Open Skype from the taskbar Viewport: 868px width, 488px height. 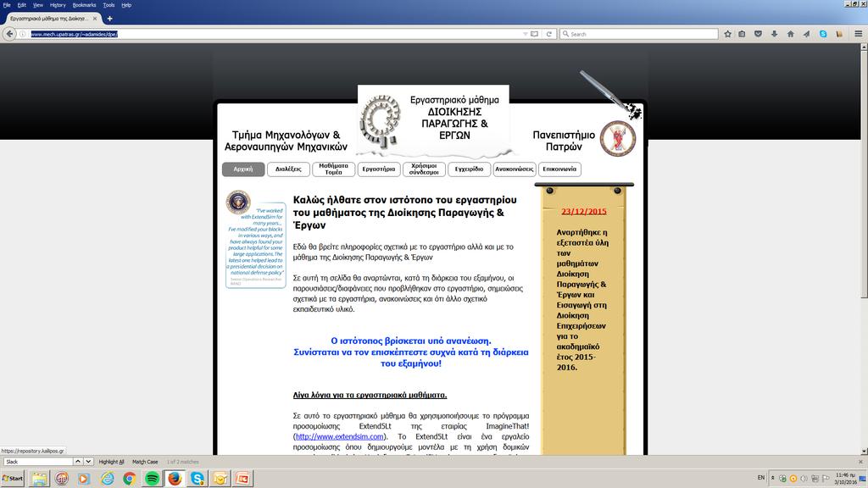click(197, 478)
